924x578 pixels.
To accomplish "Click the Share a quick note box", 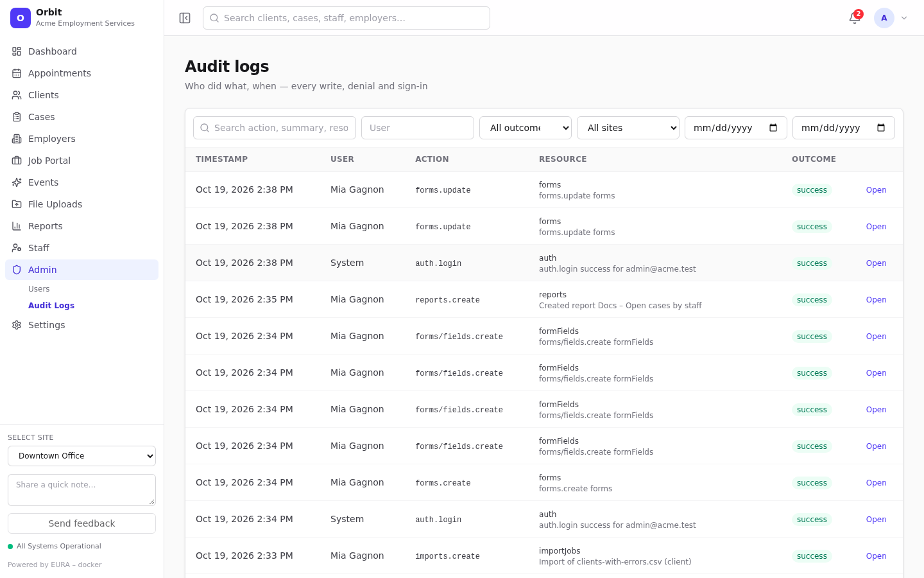I will [81, 490].
